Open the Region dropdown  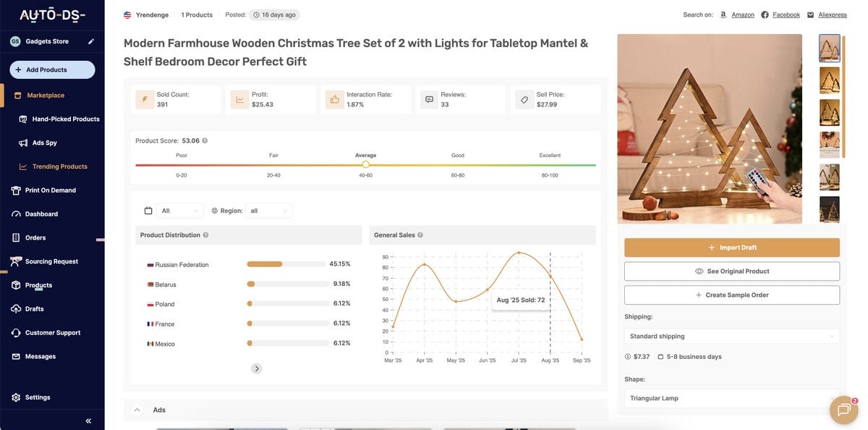click(268, 211)
